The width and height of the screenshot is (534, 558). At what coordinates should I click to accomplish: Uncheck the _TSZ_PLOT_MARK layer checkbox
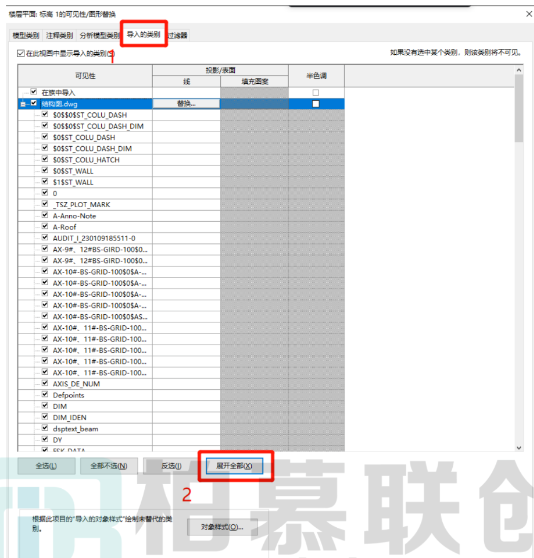[x=45, y=204]
